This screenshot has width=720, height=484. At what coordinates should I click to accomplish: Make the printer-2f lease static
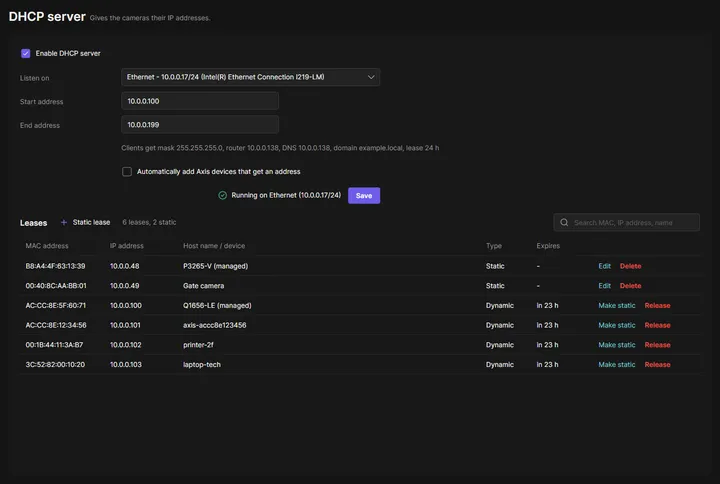coord(617,345)
